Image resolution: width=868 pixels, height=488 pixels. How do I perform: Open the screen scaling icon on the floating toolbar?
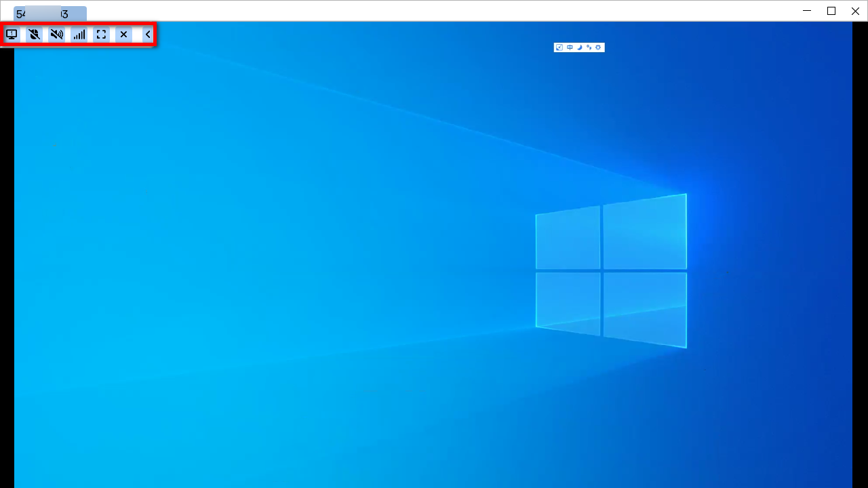[x=559, y=47]
